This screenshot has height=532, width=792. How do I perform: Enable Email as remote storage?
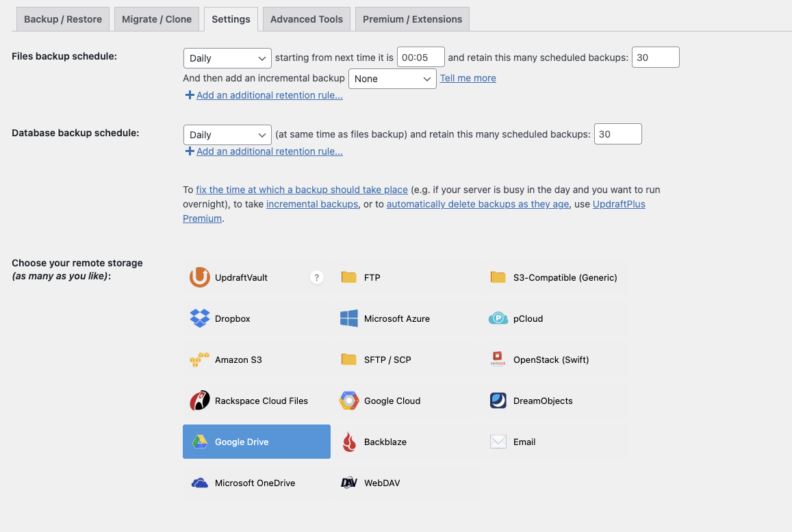(x=554, y=442)
